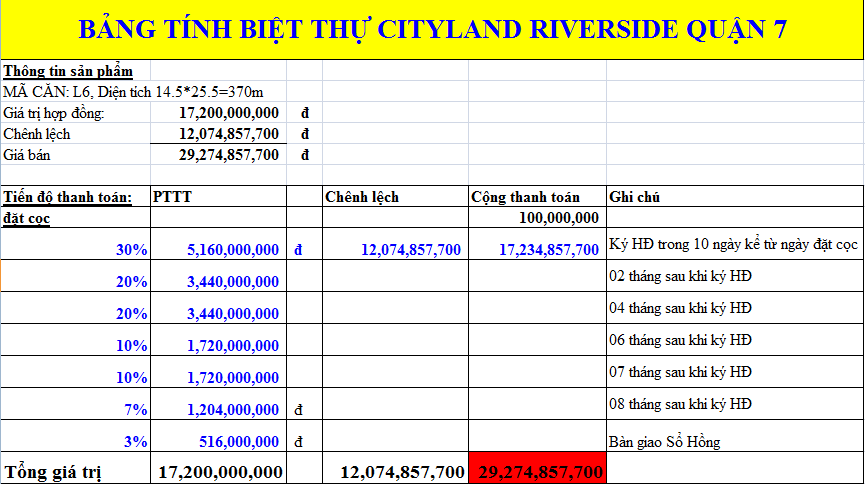Click the Ghi chú header cell

[735, 196]
